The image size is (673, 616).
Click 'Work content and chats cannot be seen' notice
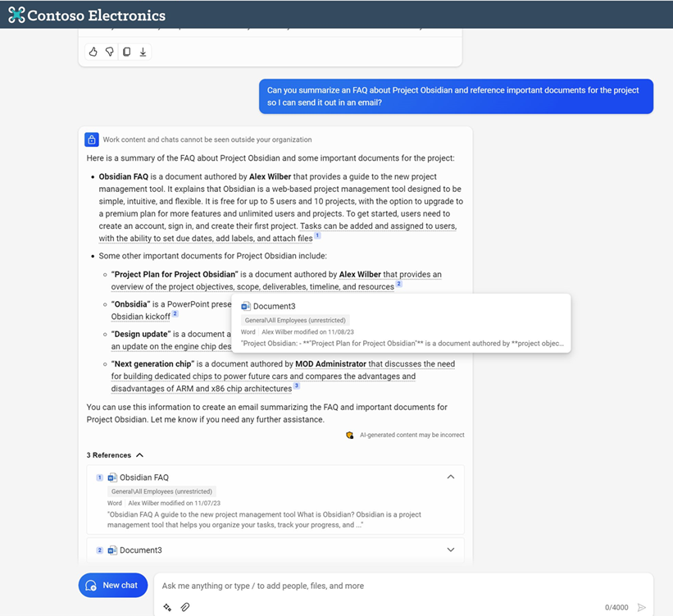[207, 139]
